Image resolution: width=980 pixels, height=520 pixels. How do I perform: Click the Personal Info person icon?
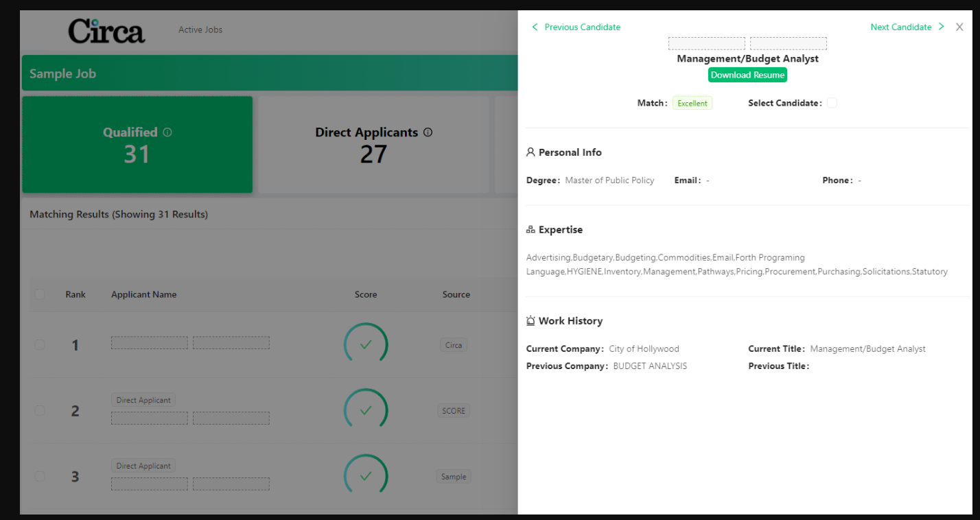click(x=530, y=152)
